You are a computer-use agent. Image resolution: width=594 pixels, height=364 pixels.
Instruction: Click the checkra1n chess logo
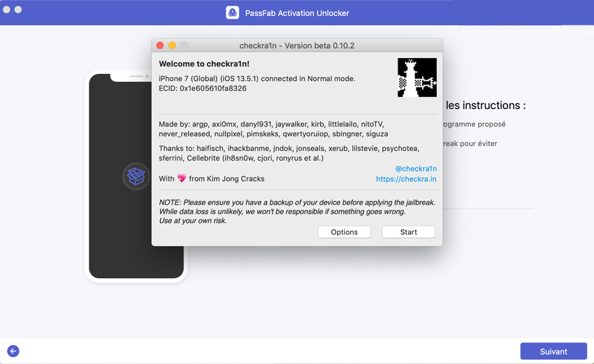click(416, 78)
